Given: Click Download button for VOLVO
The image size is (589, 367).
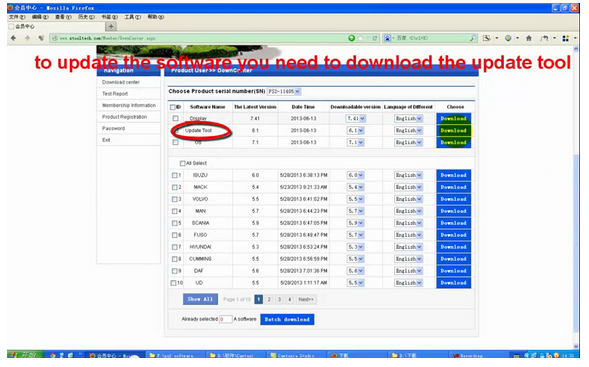Looking at the screenshot, I should (453, 199).
